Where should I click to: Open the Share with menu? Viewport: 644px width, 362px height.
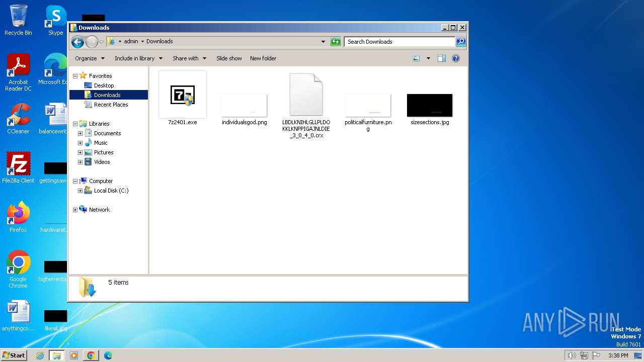coord(189,58)
